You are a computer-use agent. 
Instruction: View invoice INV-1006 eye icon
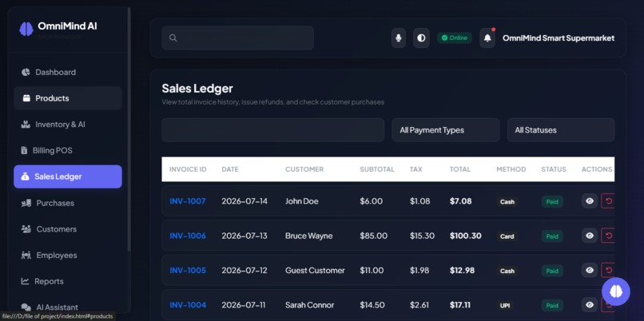pos(590,236)
